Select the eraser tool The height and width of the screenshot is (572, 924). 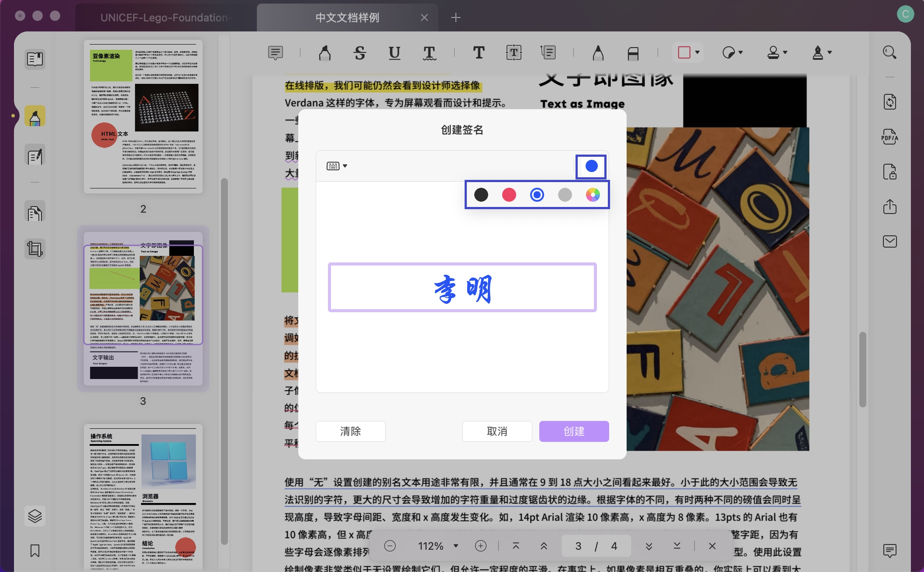pos(633,53)
